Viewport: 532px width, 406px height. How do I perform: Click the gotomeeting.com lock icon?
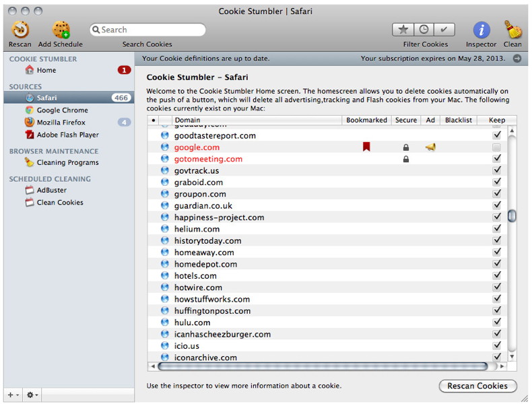(x=406, y=159)
